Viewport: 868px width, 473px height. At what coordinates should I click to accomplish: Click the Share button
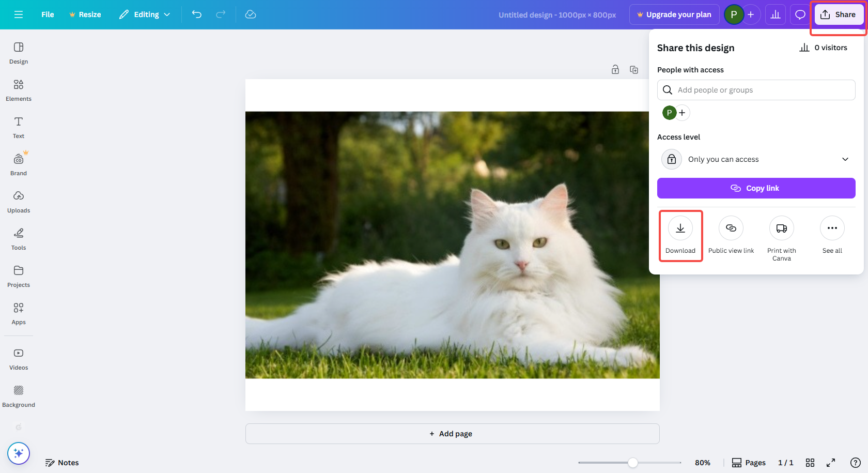(838, 14)
